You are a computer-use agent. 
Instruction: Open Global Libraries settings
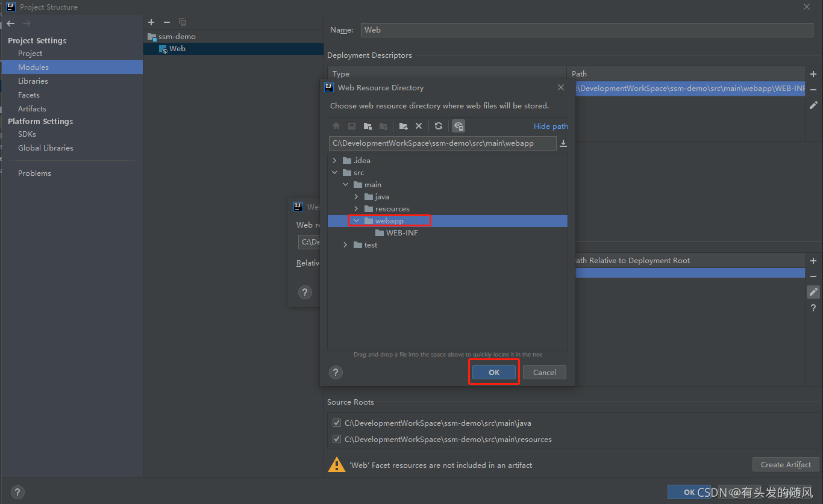tap(46, 148)
